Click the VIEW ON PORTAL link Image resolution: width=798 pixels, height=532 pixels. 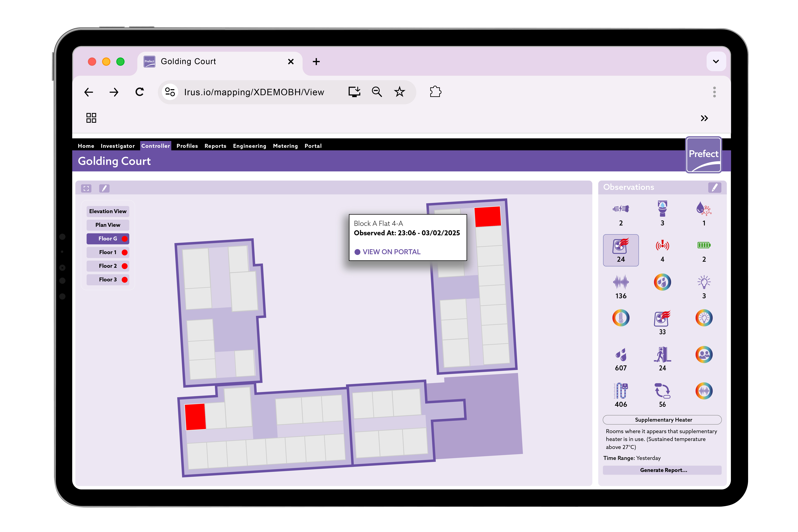click(391, 252)
